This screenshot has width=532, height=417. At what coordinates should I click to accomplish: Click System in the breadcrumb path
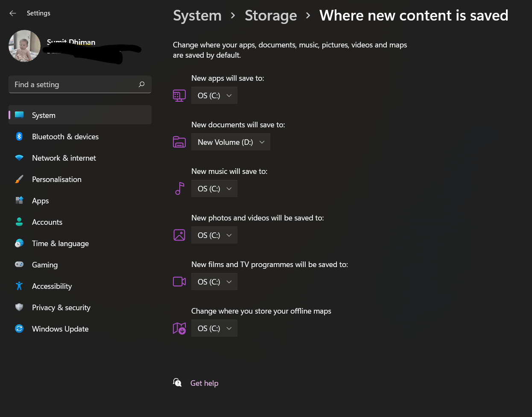(x=197, y=15)
